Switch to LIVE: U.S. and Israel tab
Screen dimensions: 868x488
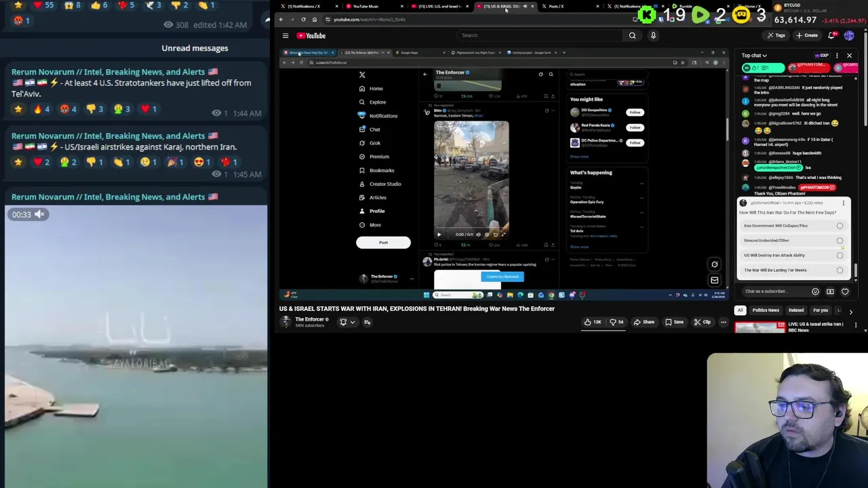439,6
